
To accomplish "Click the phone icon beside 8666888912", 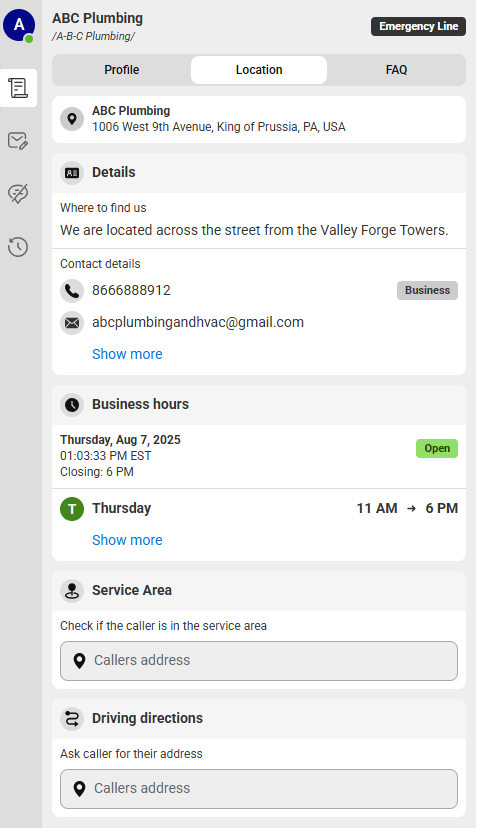I will [x=72, y=291].
